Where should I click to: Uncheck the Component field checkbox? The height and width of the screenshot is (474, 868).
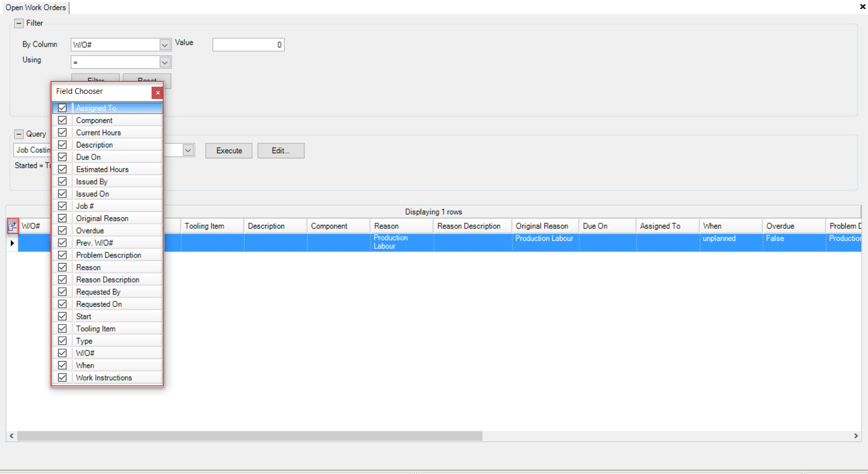coord(62,120)
